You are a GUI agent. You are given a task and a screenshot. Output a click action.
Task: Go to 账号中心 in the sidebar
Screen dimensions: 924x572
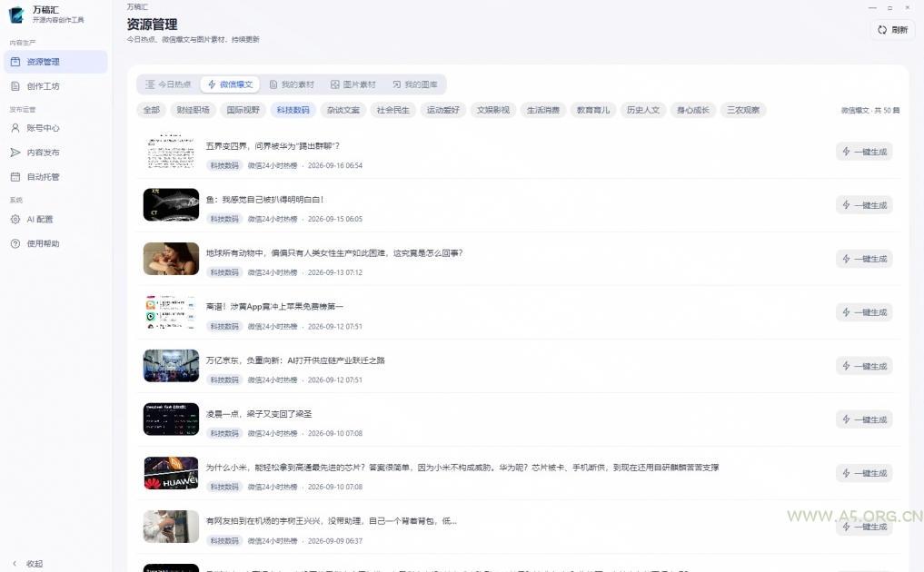55,128
